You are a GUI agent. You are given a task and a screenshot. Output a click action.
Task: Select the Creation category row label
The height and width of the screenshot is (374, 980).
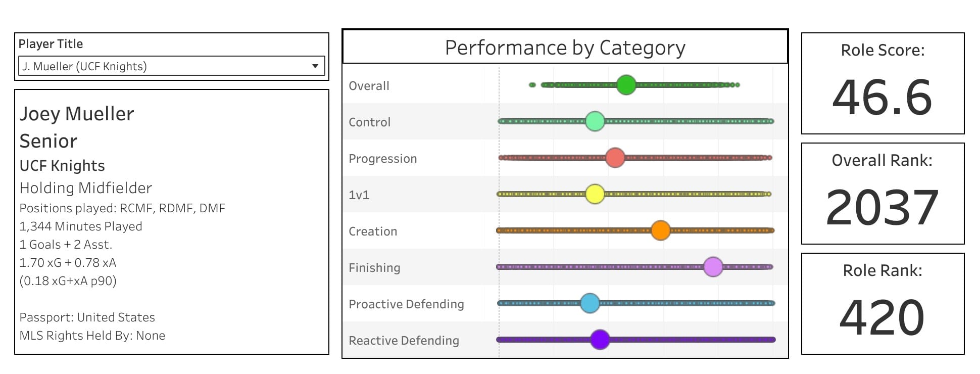[x=373, y=231]
